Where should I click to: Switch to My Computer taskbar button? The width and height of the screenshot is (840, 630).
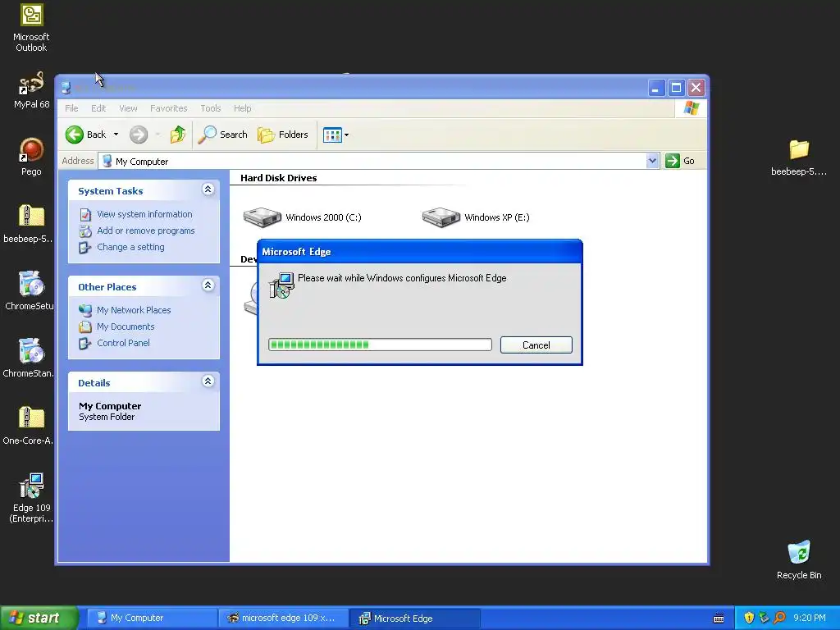tap(152, 618)
